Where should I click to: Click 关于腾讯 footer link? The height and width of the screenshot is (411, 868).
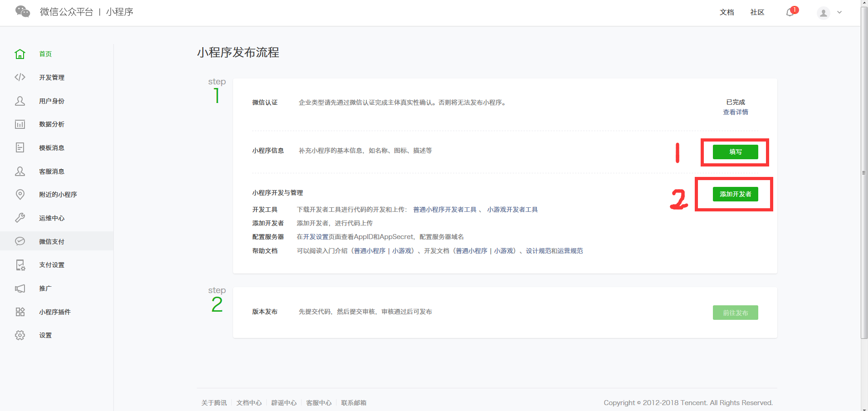[x=214, y=403]
